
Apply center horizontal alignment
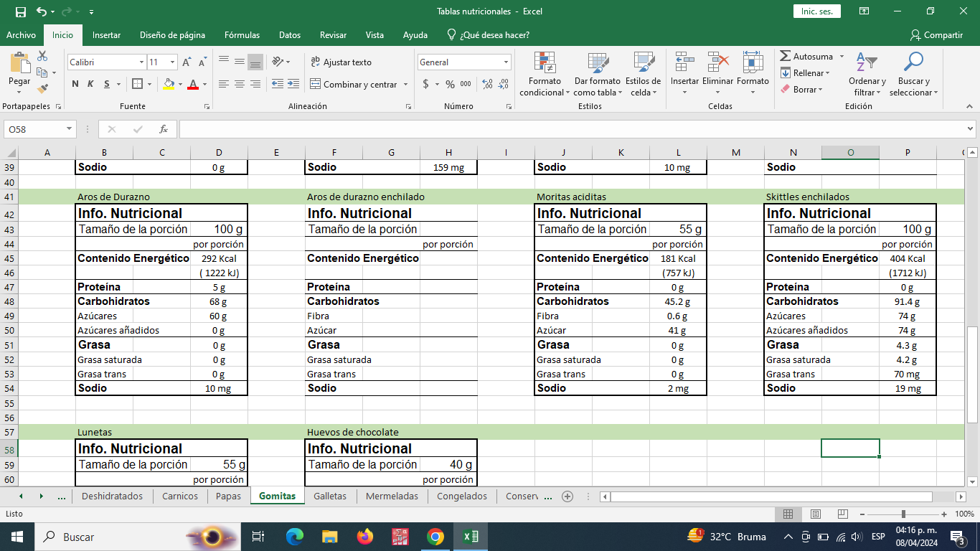(239, 84)
